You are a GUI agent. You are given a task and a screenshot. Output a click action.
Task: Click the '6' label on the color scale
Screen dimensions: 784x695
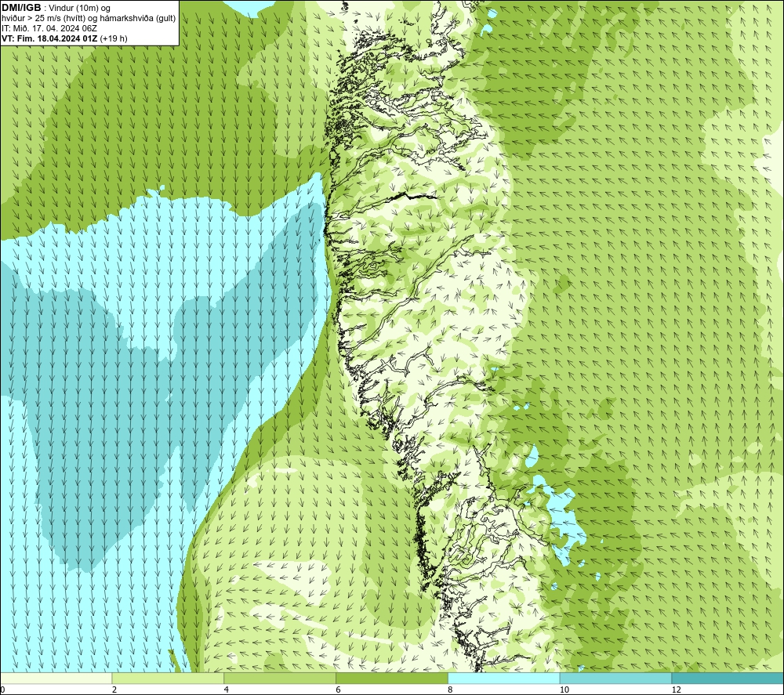tap(339, 690)
